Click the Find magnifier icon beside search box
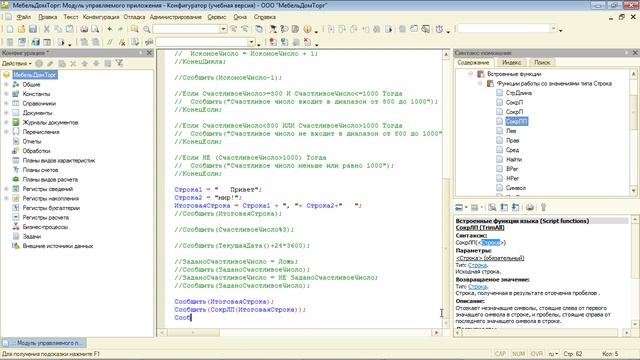640x360 pixels. click(147, 29)
